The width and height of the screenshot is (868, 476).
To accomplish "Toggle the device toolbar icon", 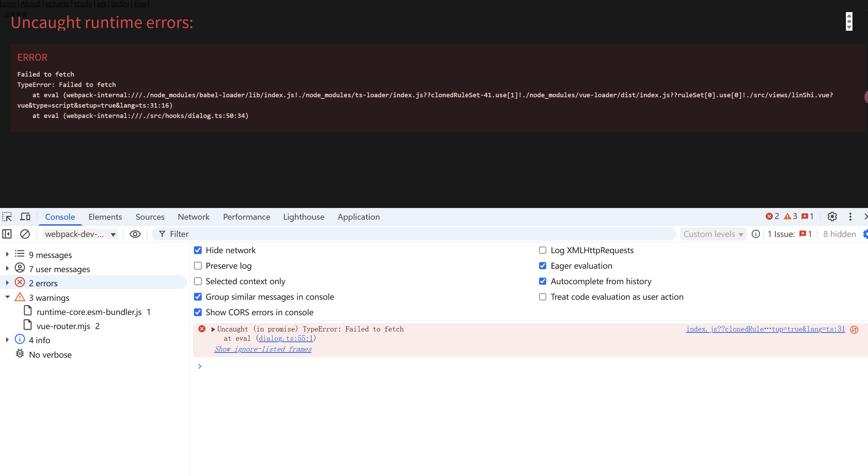I will click(x=25, y=217).
